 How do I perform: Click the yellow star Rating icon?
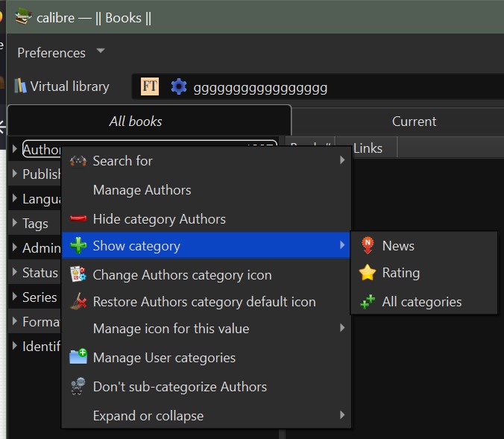367,273
